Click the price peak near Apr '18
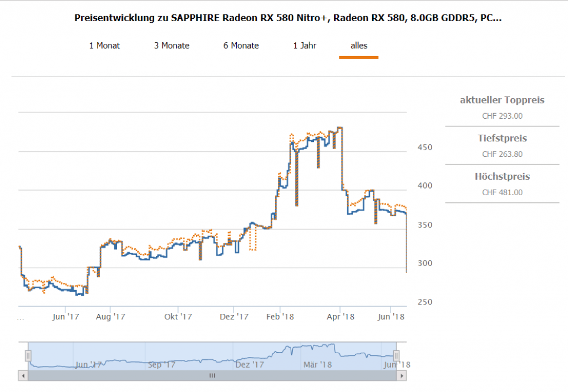This screenshot has width=568, height=392. (339, 128)
